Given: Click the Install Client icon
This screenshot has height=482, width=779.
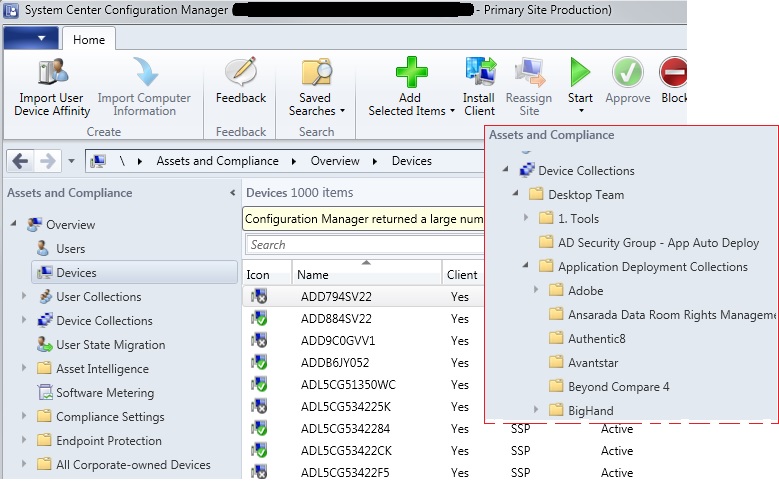Looking at the screenshot, I should (x=480, y=71).
